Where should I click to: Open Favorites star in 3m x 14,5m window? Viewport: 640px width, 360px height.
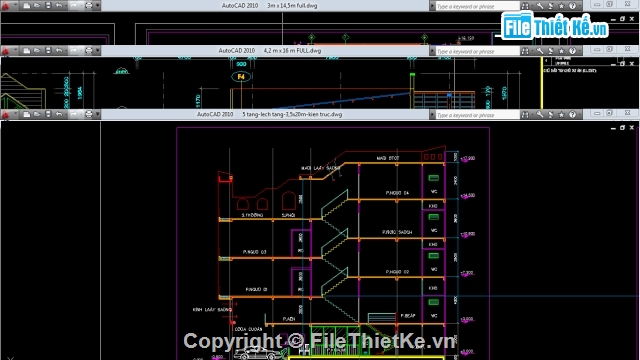coord(562,6)
